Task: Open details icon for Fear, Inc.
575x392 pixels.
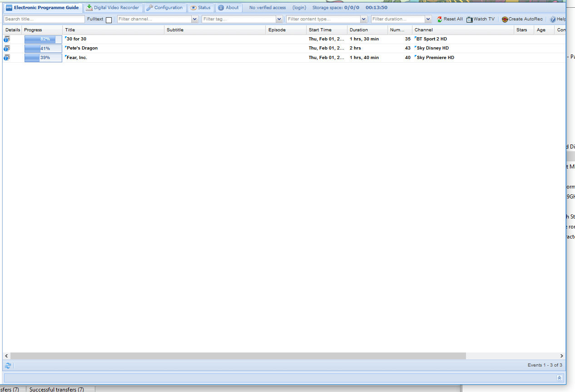Action: [7, 58]
